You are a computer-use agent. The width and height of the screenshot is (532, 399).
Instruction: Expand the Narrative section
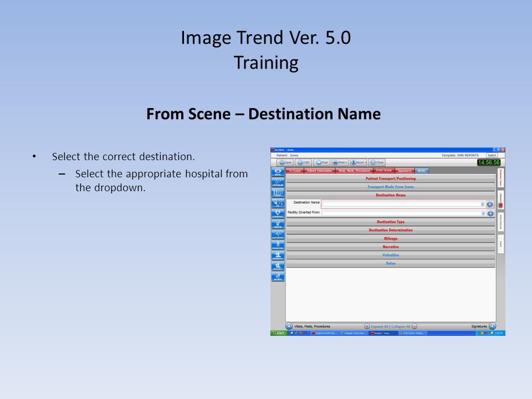coord(391,247)
